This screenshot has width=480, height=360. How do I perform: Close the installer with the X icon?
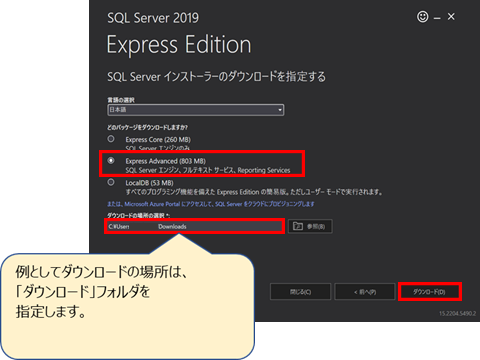[x=451, y=16]
